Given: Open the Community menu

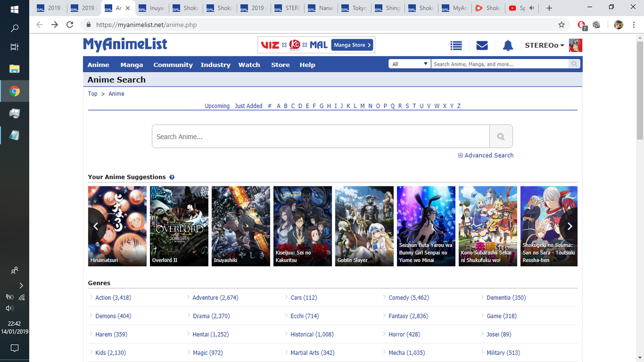Looking at the screenshot, I should (173, 64).
